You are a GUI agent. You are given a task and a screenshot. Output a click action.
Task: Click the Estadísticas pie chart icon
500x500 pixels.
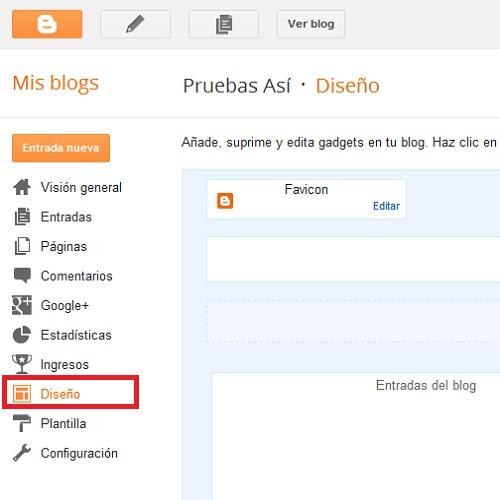coord(22,335)
